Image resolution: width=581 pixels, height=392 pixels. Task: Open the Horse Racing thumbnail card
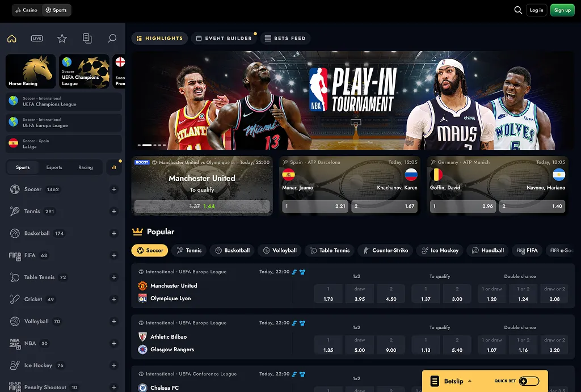tap(31, 71)
